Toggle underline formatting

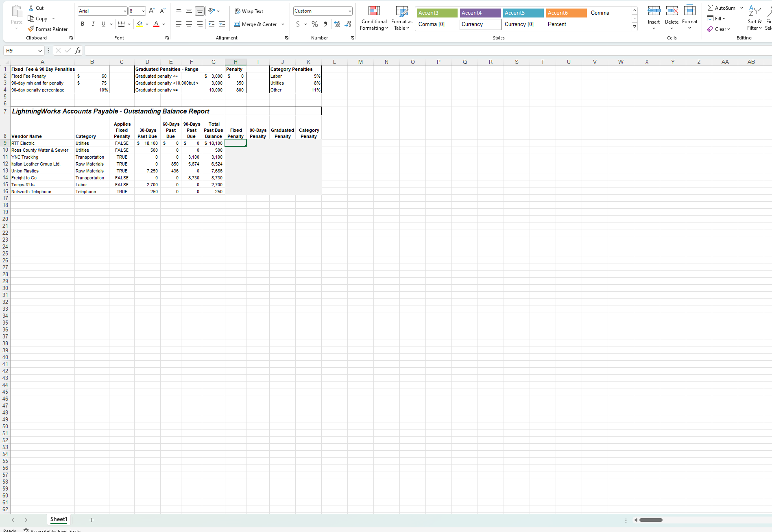pyautogui.click(x=103, y=24)
